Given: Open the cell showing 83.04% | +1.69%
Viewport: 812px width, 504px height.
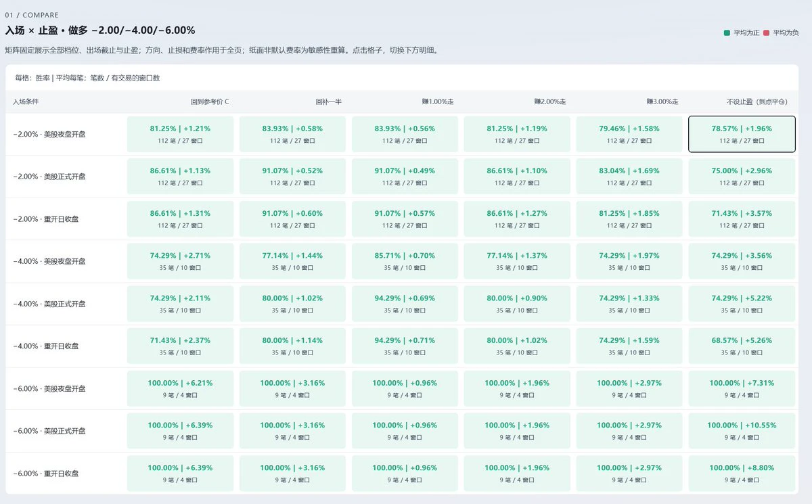Looking at the screenshot, I should click(629, 177).
